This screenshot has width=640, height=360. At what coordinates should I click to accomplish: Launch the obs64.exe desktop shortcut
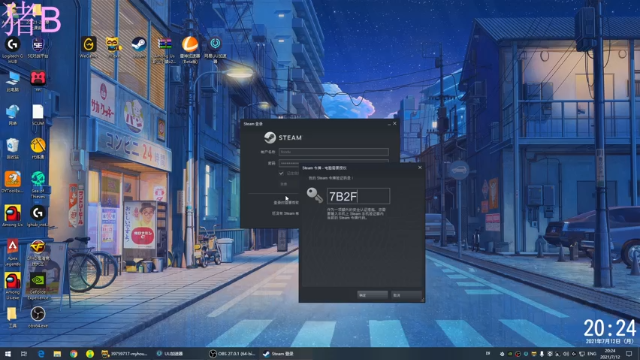coord(38,314)
